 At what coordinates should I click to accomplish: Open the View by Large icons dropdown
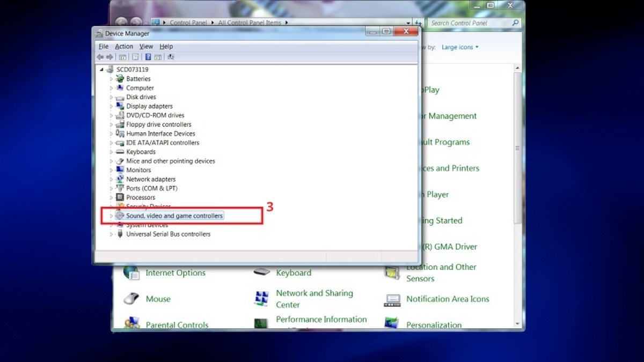(x=460, y=47)
